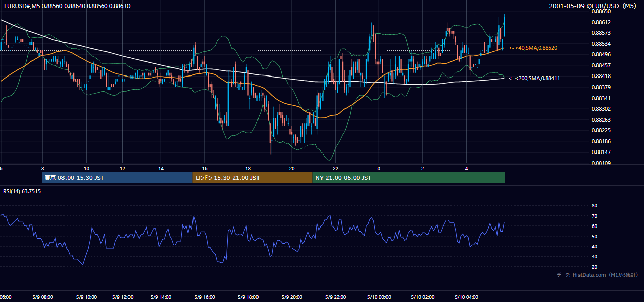Screen dimensions: 644x302
Task: Click the RSI scale value 80
Action: pyautogui.click(x=594, y=206)
